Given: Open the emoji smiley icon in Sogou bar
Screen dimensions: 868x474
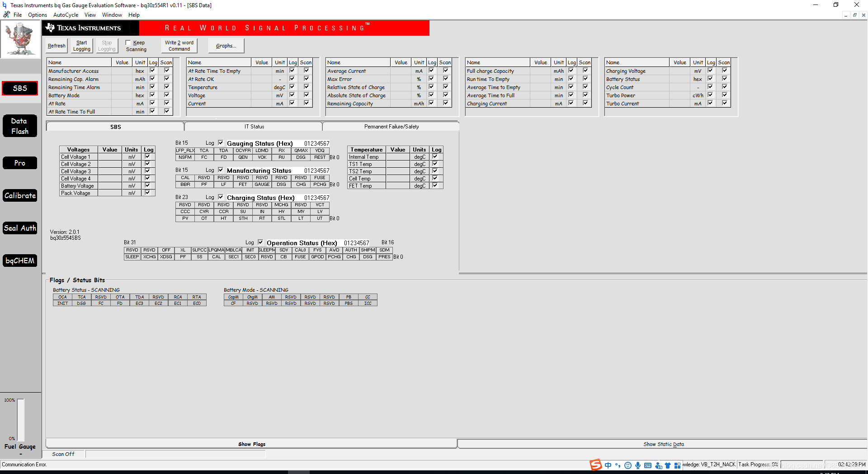Looking at the screenshot, I should 627,465.
